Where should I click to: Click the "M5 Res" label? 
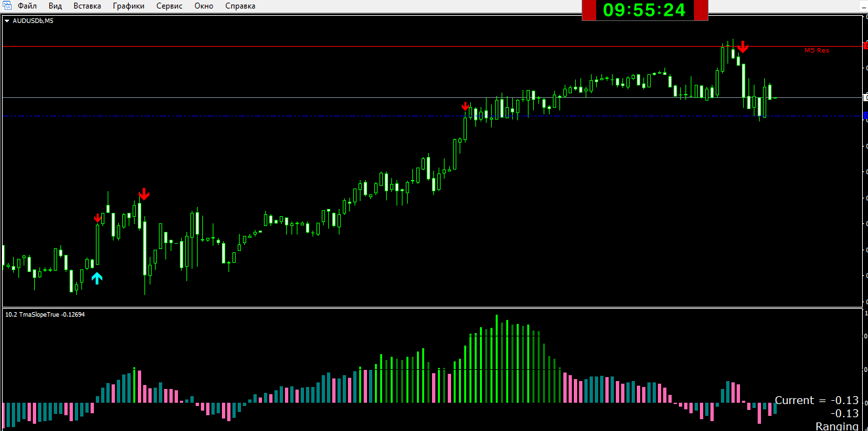coord(817,50)
